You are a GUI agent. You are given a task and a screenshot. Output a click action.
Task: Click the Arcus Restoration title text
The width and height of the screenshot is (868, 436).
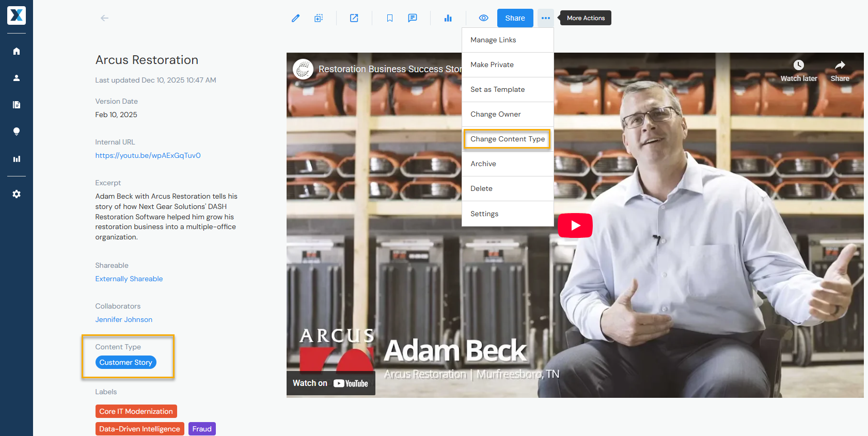pos(147,60)
